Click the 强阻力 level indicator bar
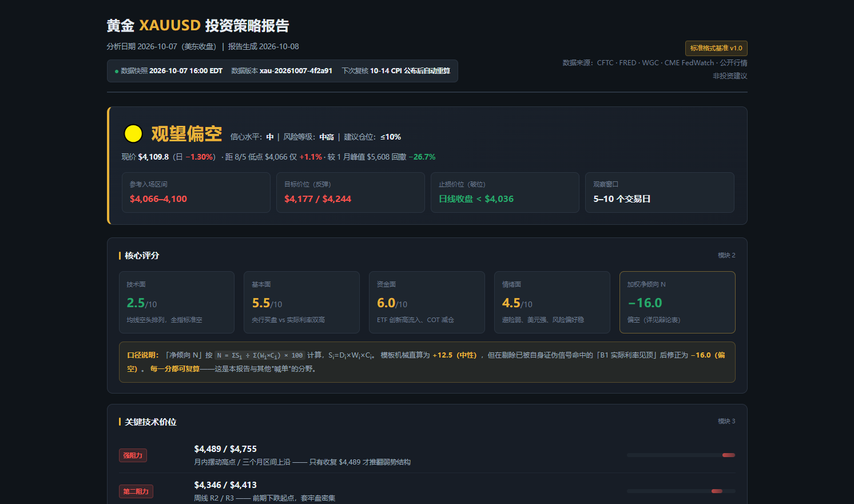 click(x=681, y=455)
